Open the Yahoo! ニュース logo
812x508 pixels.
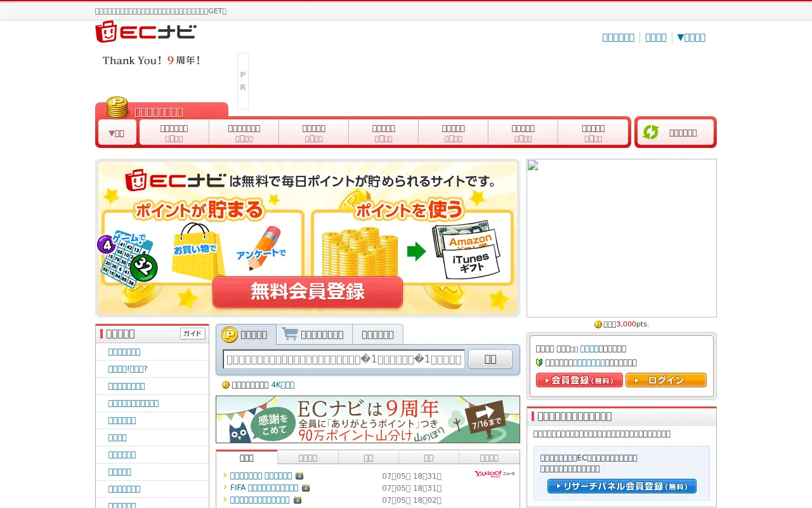click(x=494, y=474)
